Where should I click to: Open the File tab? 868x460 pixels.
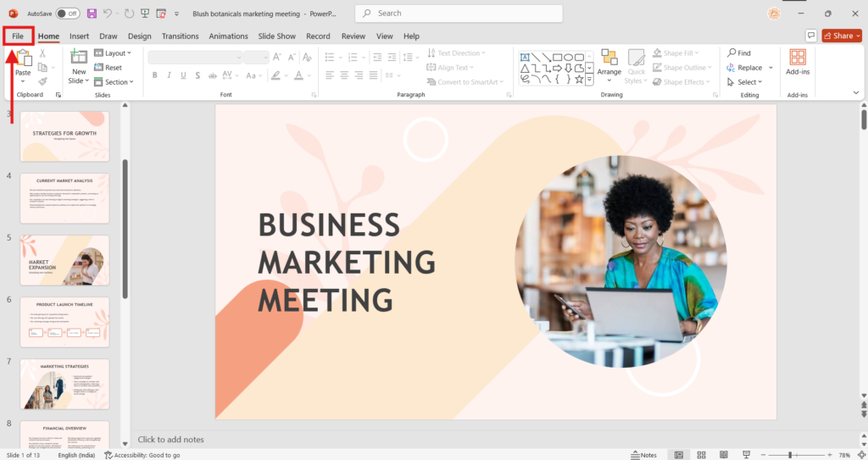18,36
